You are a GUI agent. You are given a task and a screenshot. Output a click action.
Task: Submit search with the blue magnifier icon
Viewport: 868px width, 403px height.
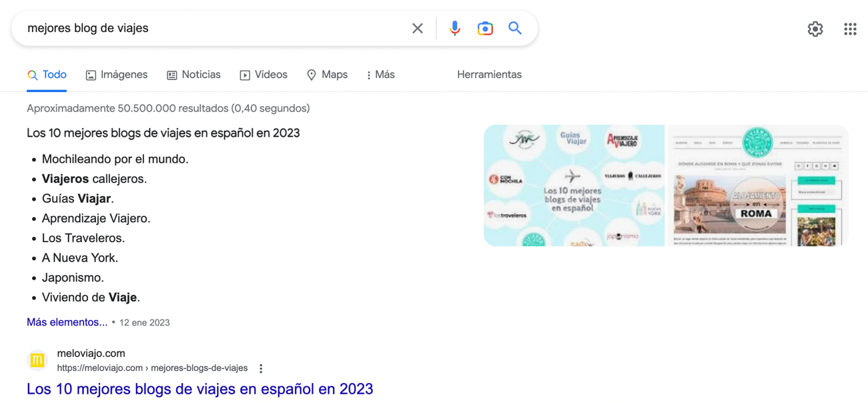pyautogui.click(x=515, y=28)
